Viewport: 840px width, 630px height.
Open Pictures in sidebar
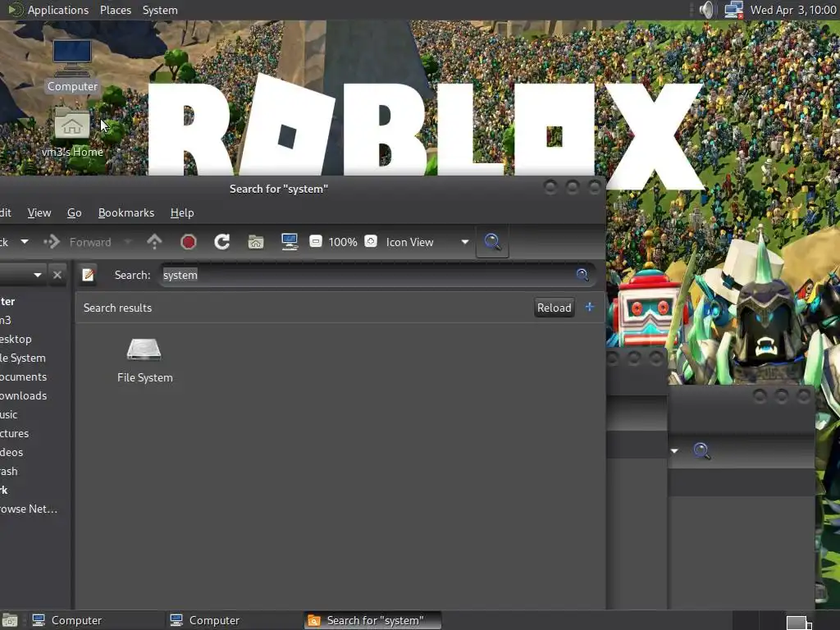coord(15,433)
